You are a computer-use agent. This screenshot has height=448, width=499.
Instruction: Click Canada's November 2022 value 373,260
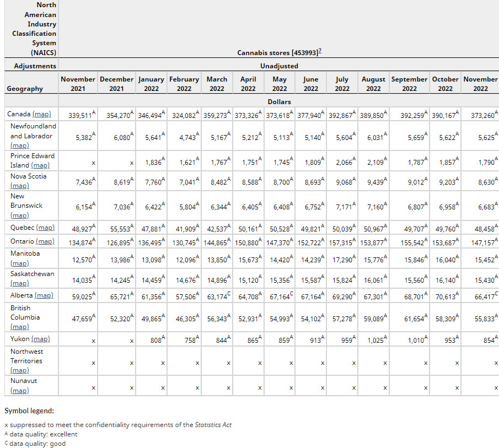482,116
